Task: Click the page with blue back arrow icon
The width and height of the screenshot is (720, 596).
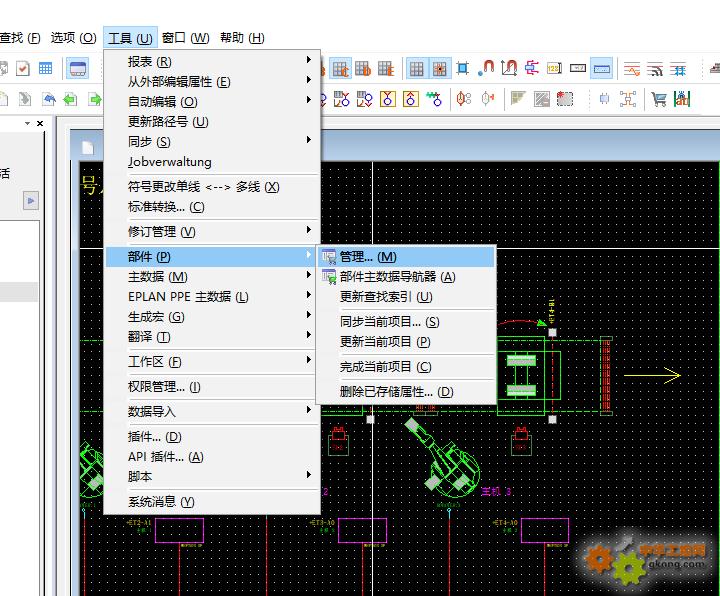Action: (x=48, y=99)
